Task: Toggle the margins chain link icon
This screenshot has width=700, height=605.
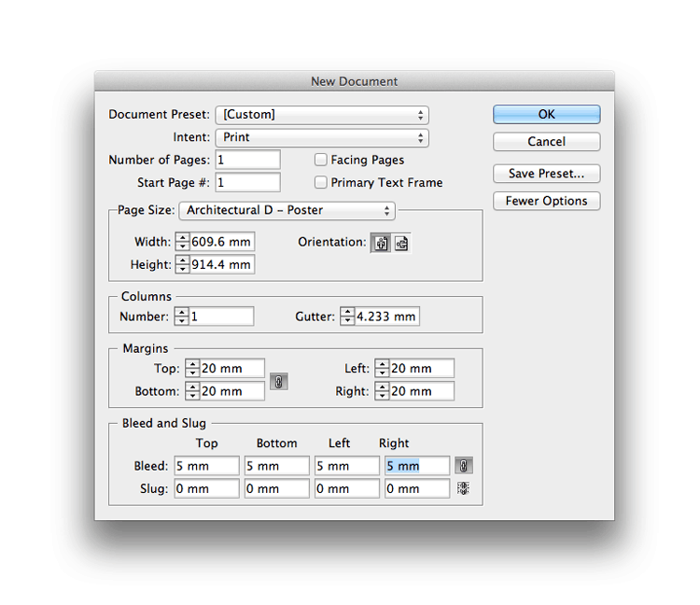Action: (x=278, y=381)
